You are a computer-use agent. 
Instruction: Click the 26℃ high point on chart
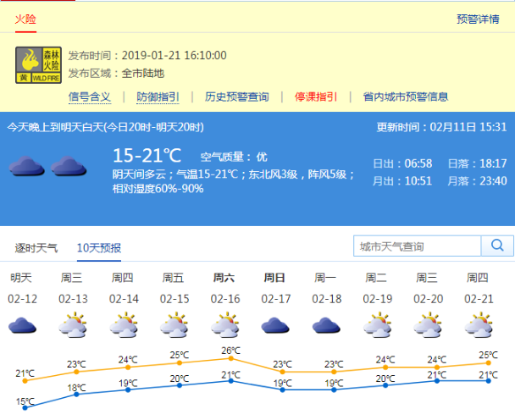tap(231, 358)
